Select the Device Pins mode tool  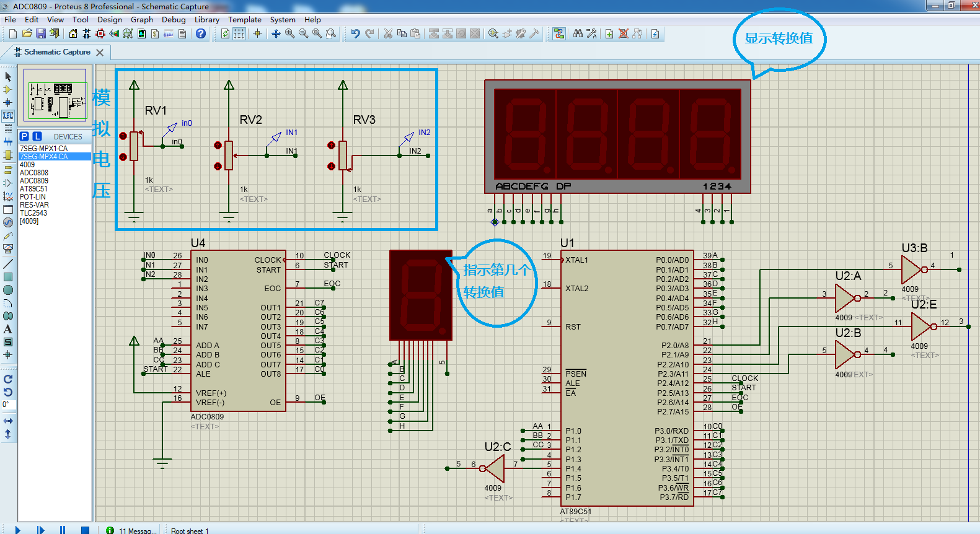[x=8, y=183]
